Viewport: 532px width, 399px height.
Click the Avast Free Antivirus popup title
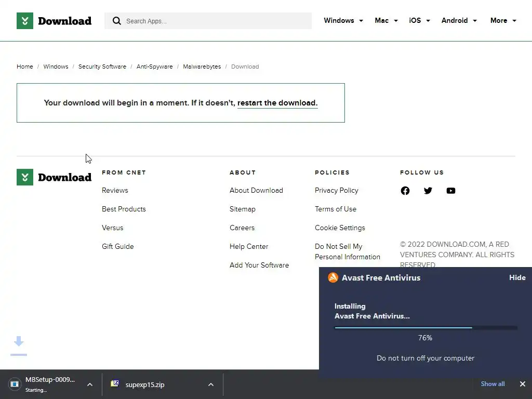381,277
